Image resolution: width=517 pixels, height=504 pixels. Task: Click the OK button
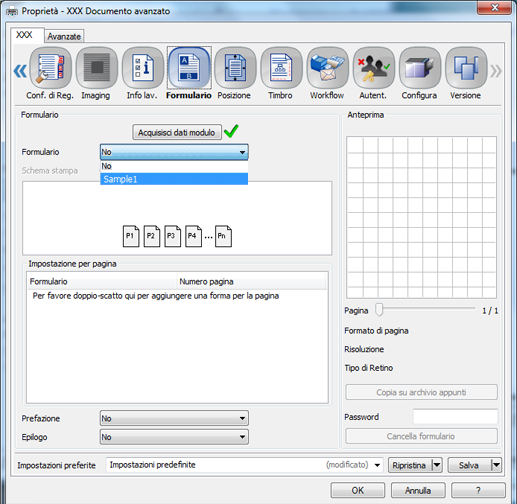pyautogui.click(x=358, y=490)
